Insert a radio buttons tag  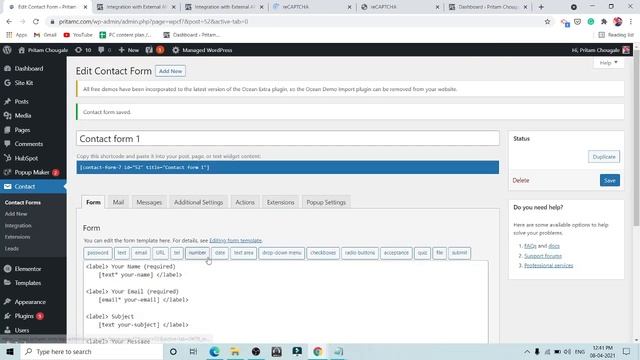(x=360, y=253)
